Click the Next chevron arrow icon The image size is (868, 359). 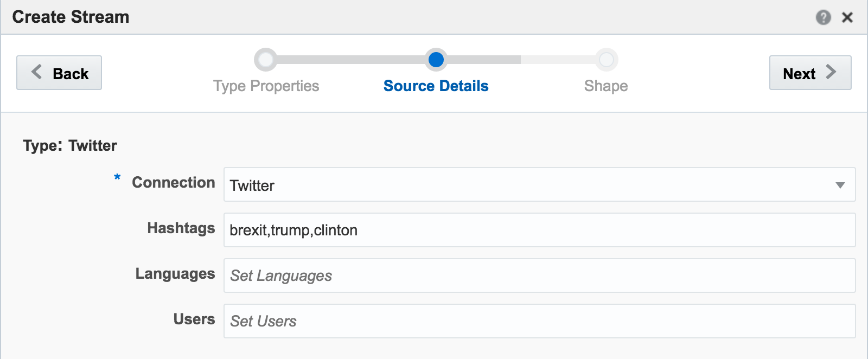[x=831, y=72]
